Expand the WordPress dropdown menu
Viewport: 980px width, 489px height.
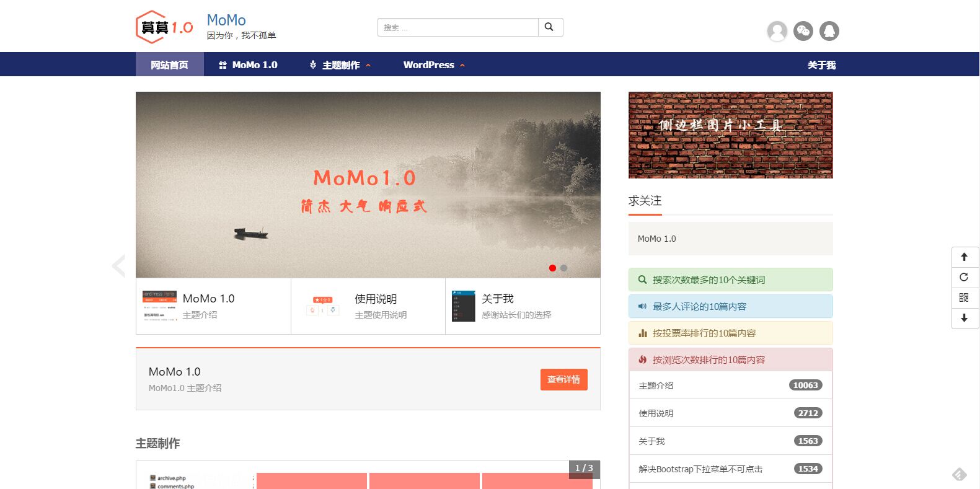pos(433,65)
